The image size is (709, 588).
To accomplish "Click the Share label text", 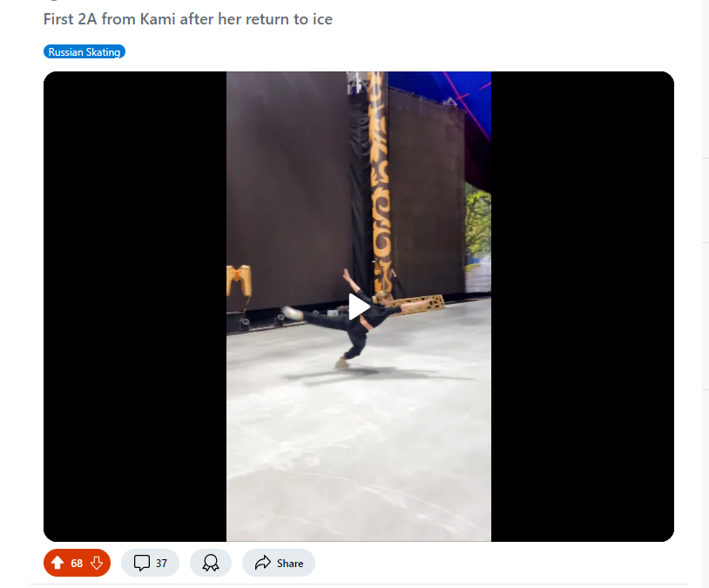I will [290, 563].
